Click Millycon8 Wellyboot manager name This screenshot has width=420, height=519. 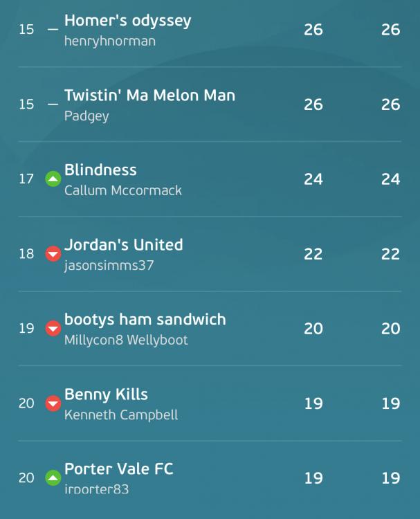coord(126,340)
